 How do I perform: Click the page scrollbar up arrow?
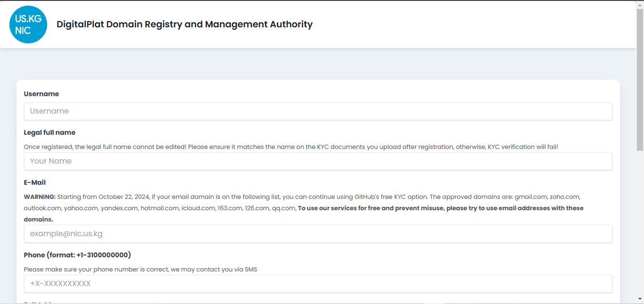(640, 4)
